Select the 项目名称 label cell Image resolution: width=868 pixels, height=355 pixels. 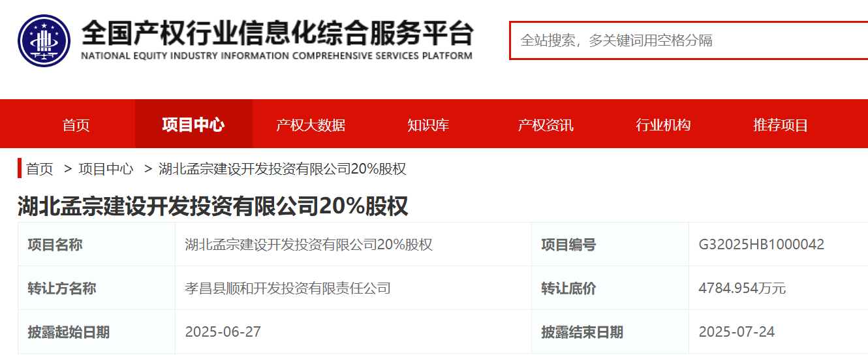(x=97, y=245)
